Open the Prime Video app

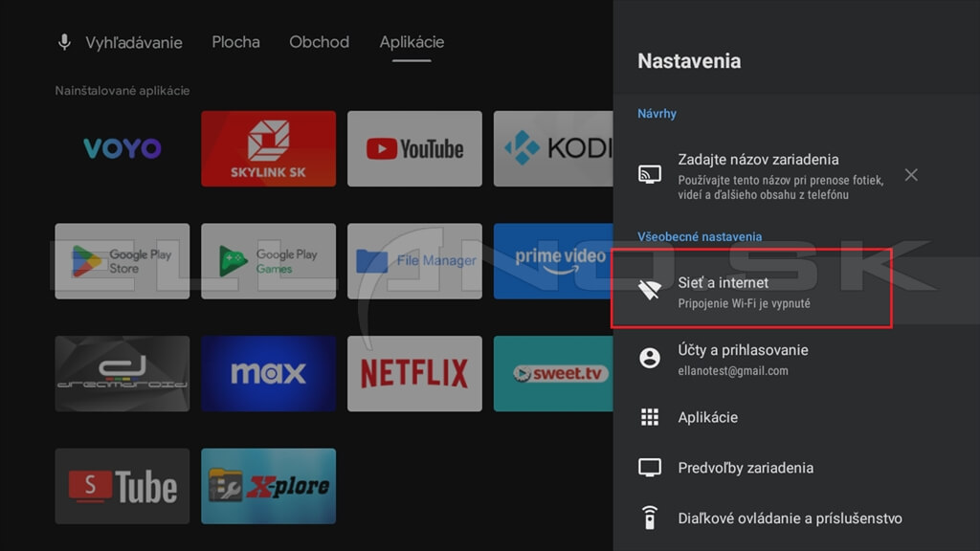[x=553, y=261]
